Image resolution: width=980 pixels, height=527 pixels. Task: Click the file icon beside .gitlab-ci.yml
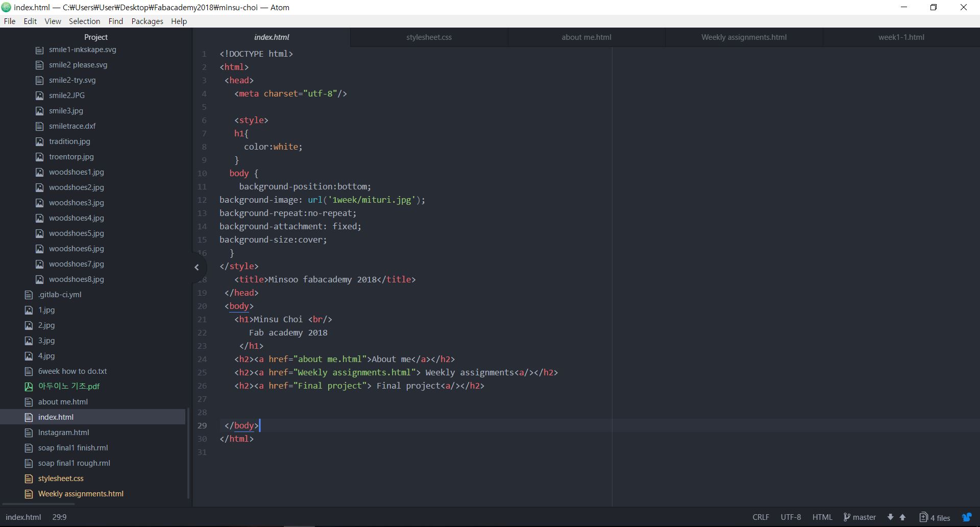(29, 295)
